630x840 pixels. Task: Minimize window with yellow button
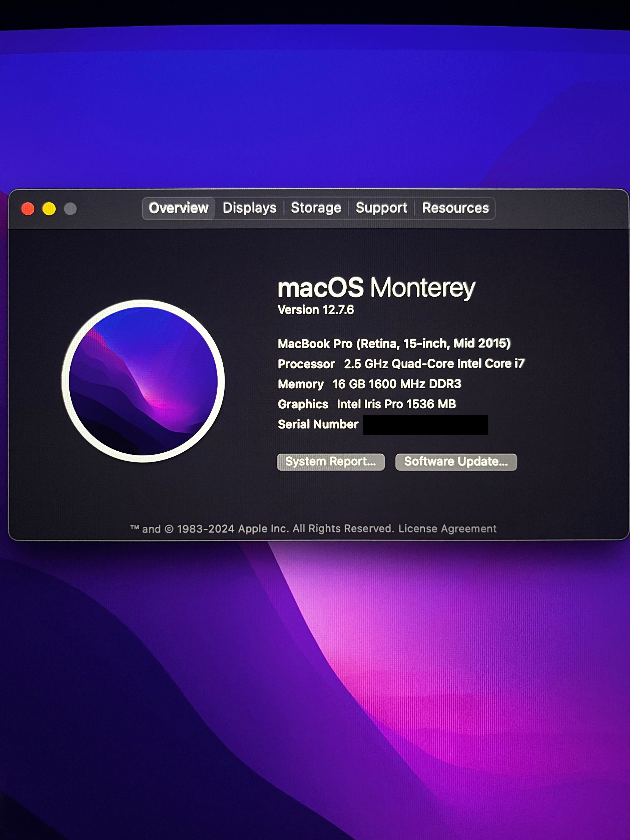(49, 209)
